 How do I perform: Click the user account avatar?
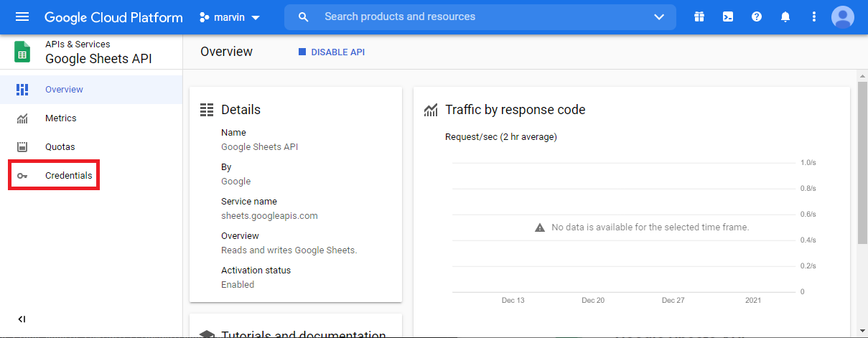point(843,17)
